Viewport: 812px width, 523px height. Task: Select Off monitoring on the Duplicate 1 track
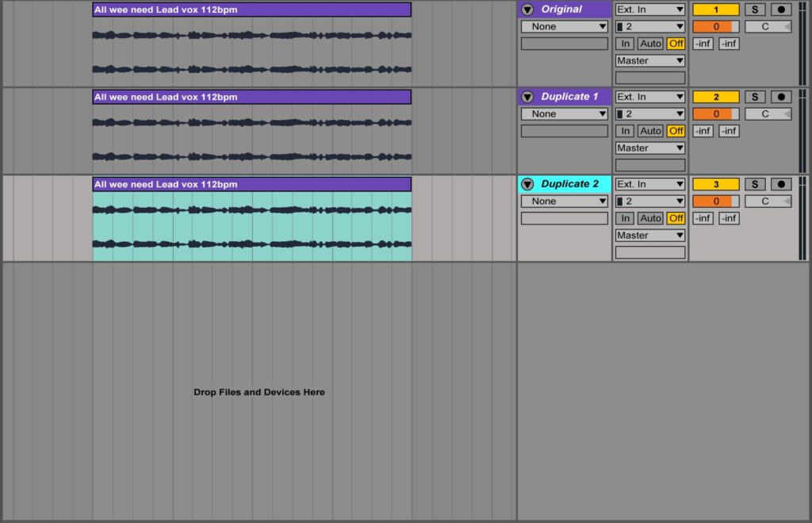coord(676,131)
